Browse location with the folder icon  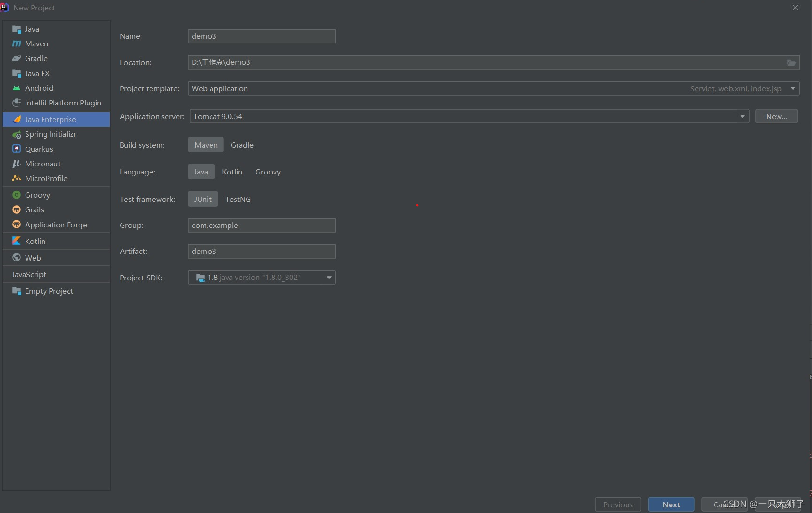point(792,62)
